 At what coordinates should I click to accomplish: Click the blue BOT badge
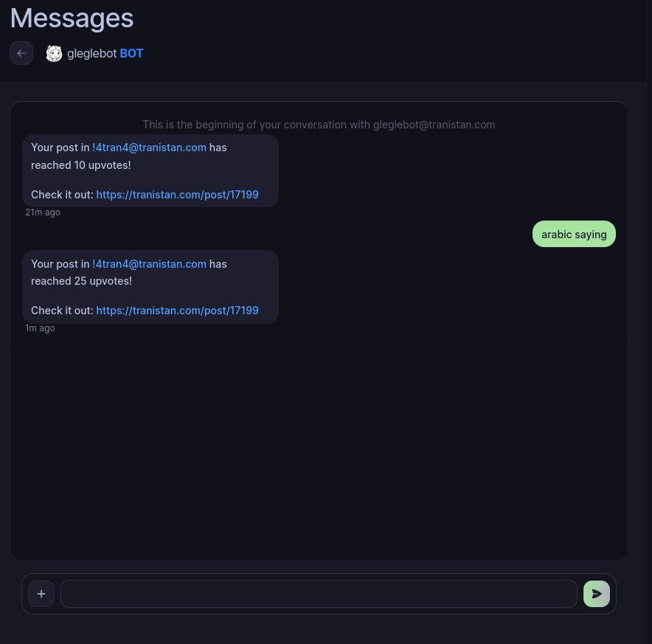131,53
